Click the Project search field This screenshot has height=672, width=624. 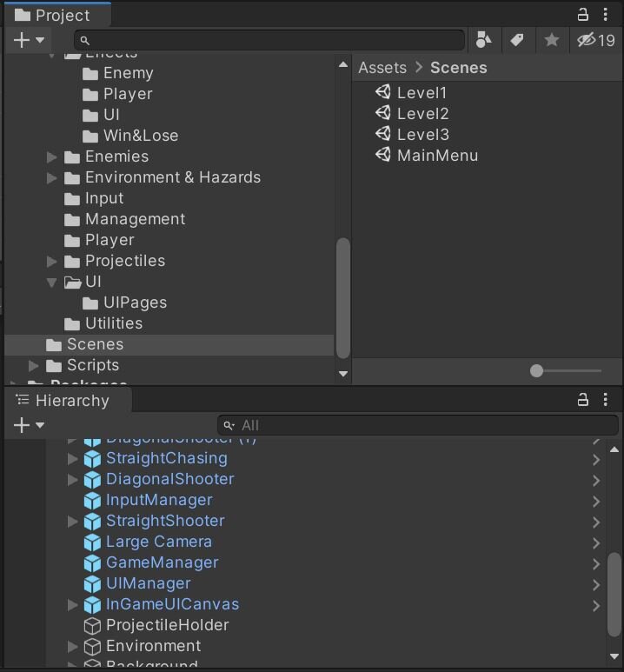click(269, 40)
